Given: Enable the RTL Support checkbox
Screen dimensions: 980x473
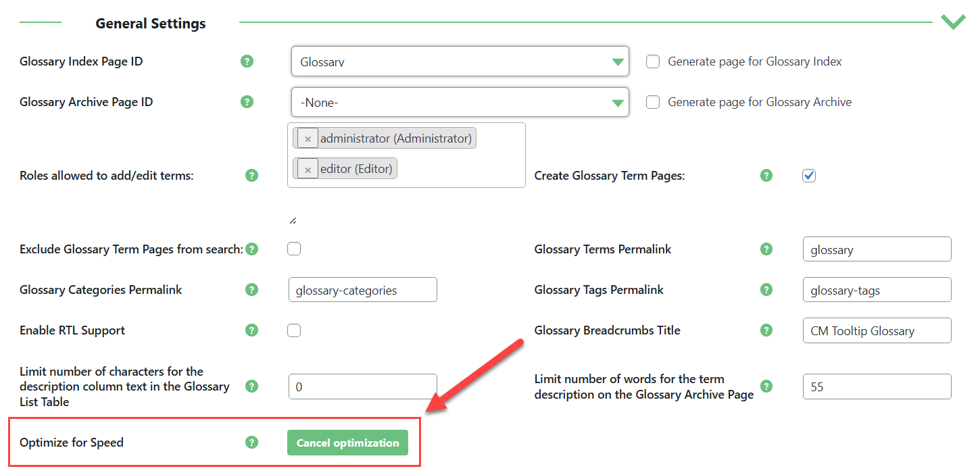Looking at the screenshot, I should coord(294,330).
